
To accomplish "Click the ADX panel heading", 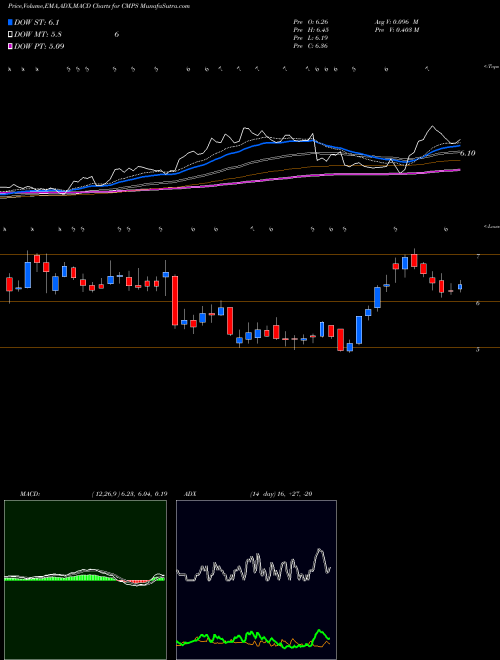I will click(191, 494).
